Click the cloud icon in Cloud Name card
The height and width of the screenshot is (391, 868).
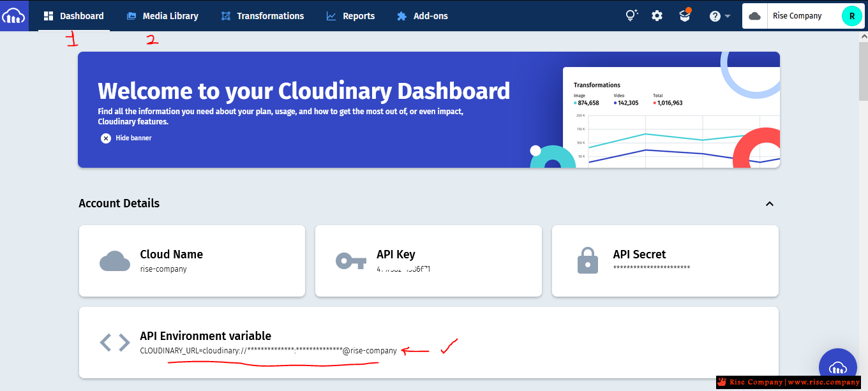point(115,261)
